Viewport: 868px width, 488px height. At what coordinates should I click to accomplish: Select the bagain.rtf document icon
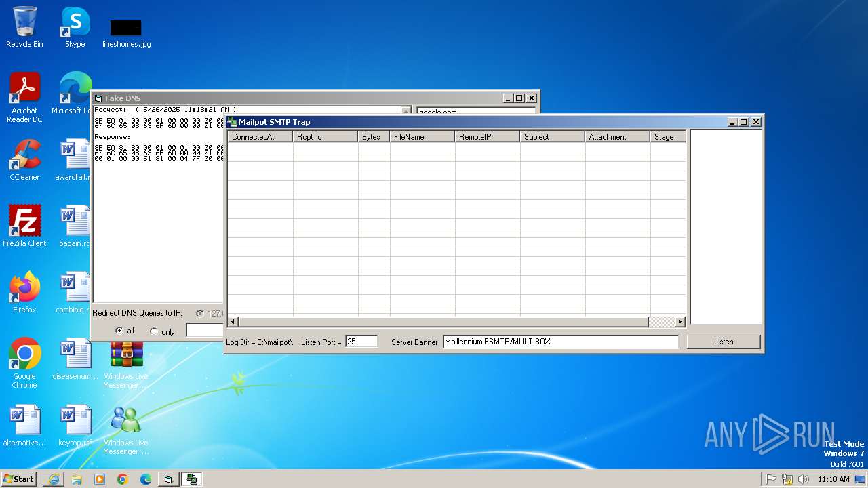pyautogui.click(x=73, y=226)
